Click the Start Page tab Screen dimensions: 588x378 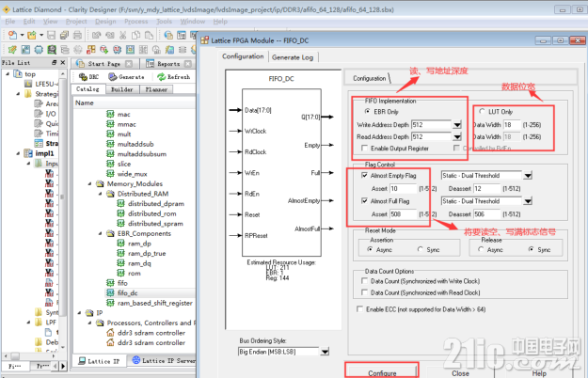[x=103, y=64]
